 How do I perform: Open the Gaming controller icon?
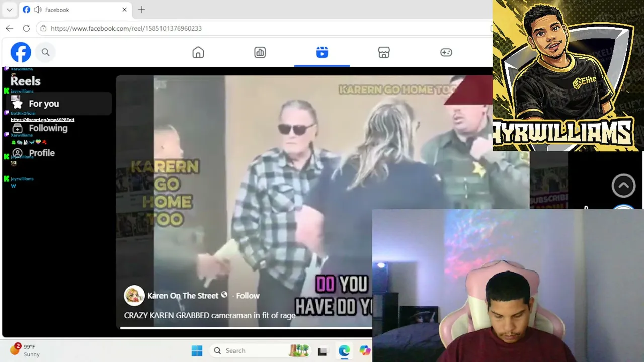click(x=446, y=52)
